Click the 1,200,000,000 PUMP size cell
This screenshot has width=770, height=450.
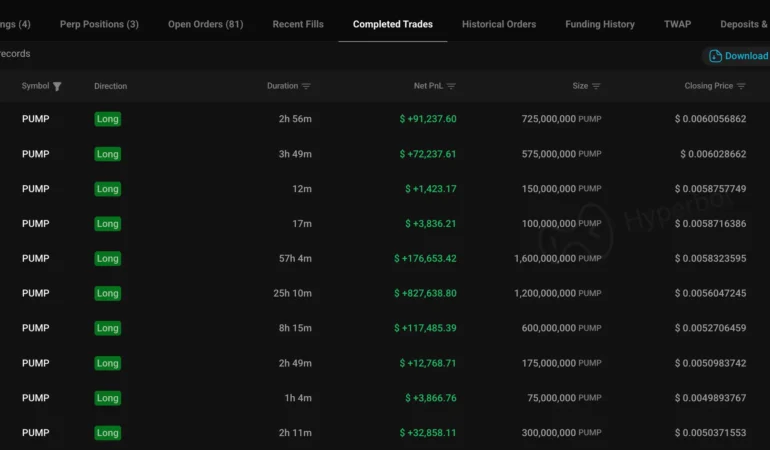coord(558,293)
